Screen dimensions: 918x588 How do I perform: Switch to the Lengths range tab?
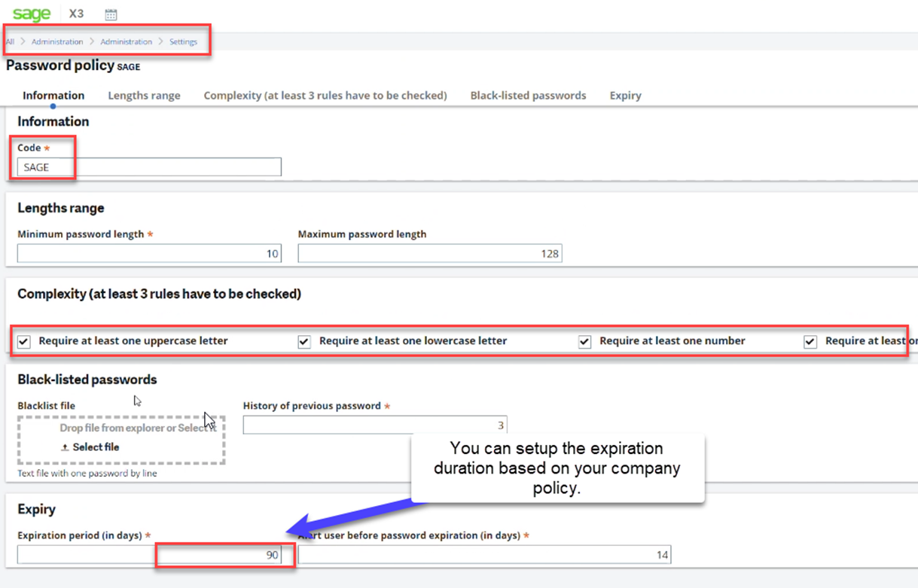point(144,95)
